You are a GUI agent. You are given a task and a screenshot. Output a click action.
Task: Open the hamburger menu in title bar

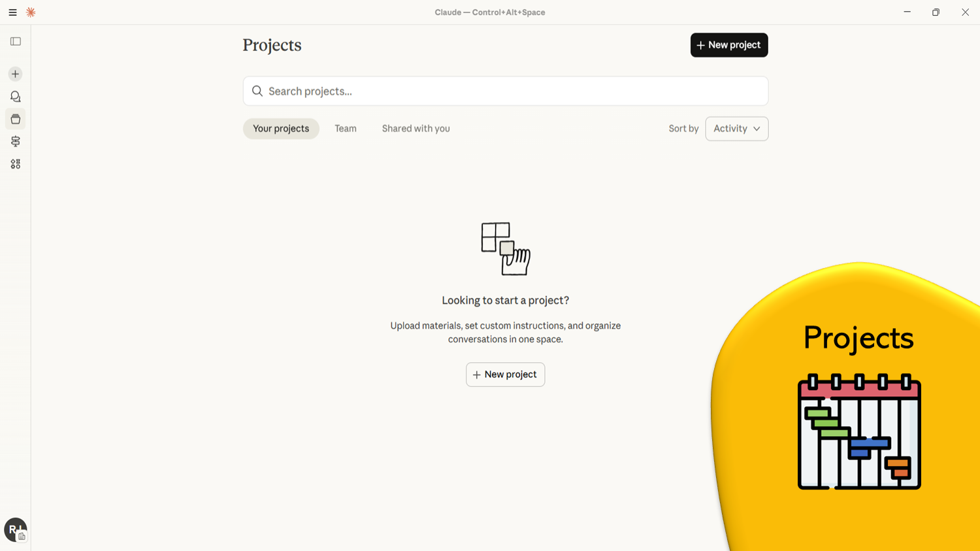[x=12, y=12]
